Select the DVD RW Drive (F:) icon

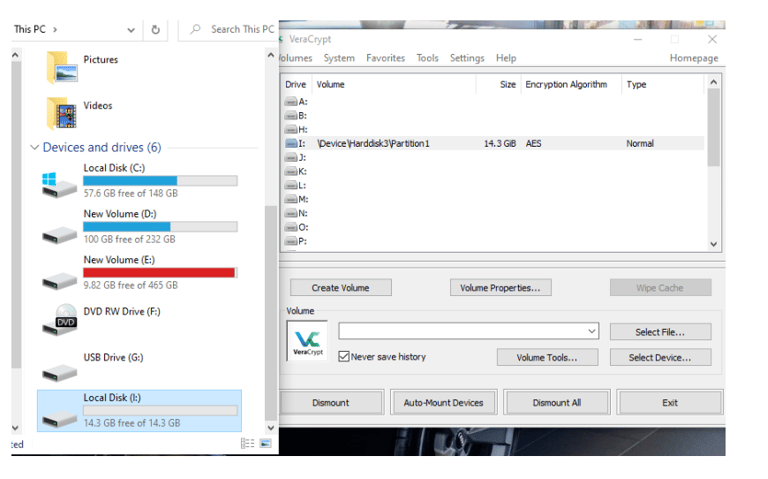click(59, 319)
